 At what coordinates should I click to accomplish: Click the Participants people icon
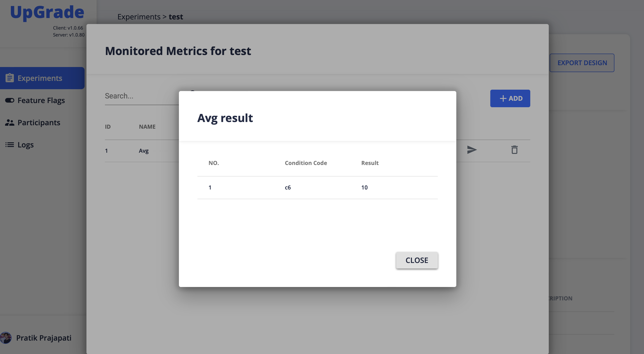click(x=9, y=122)
